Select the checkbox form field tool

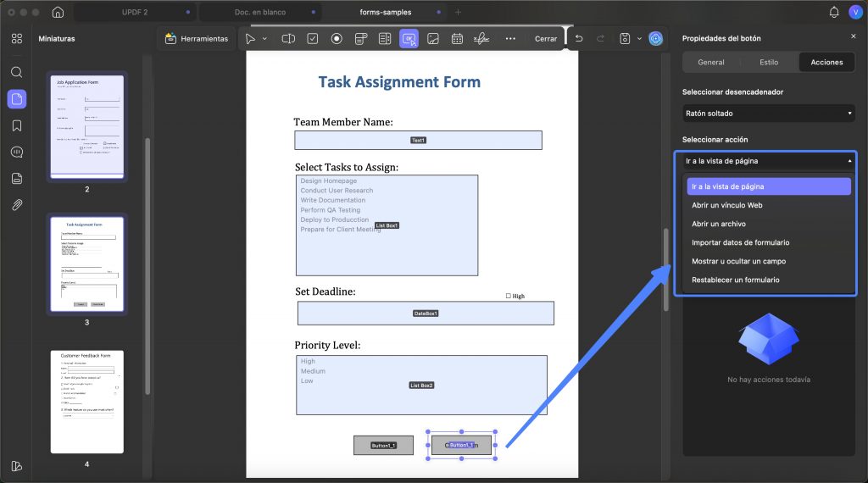(x=313, y=39)
